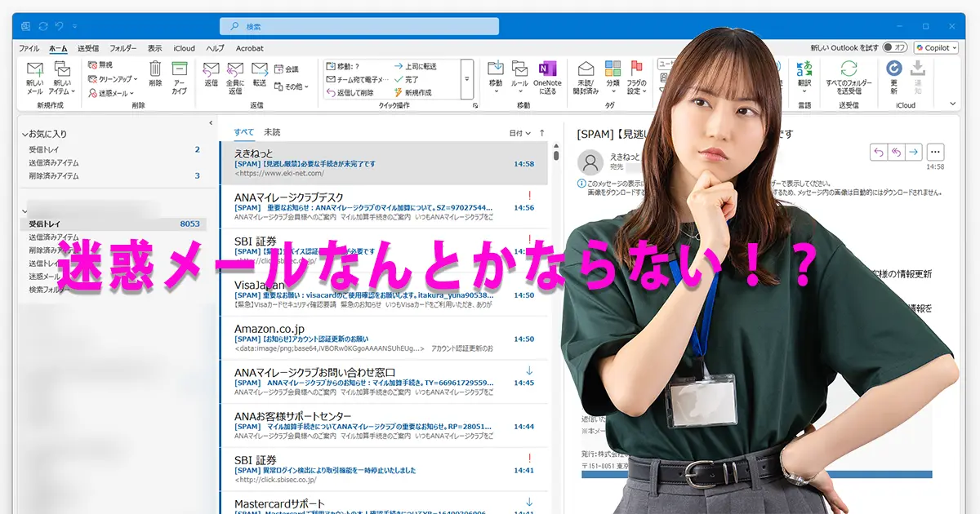The height and width of the screenshot is (514, 980).
Task: Open the ルール rules dropdown
Action: tap(519, 78)
